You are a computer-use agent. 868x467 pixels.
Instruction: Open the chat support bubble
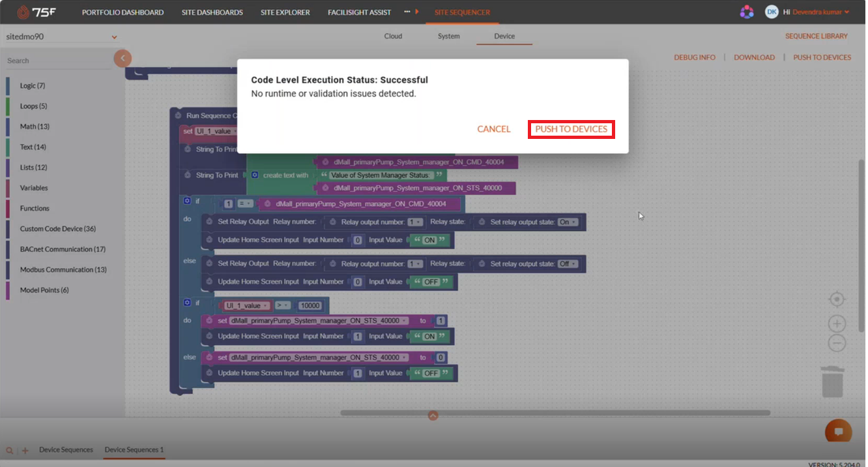pyautogui.click(x=839, y=431)
